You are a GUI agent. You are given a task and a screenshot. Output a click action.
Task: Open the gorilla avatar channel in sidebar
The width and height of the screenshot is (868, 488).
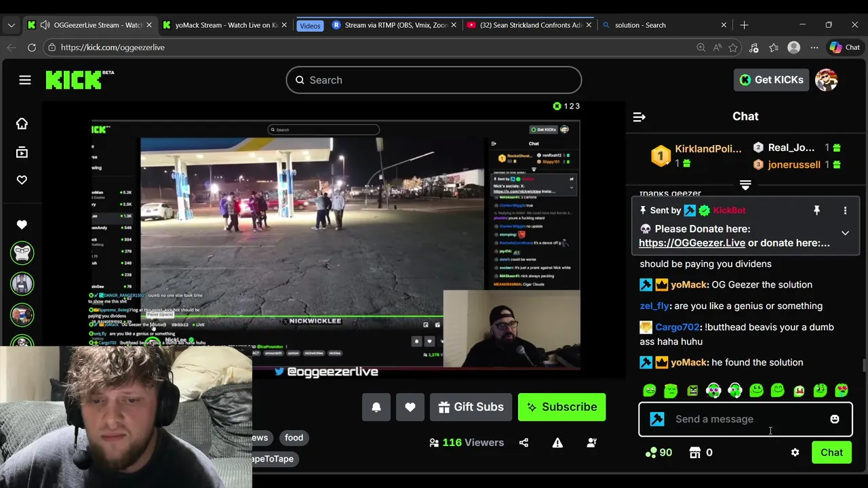point(22,253)
